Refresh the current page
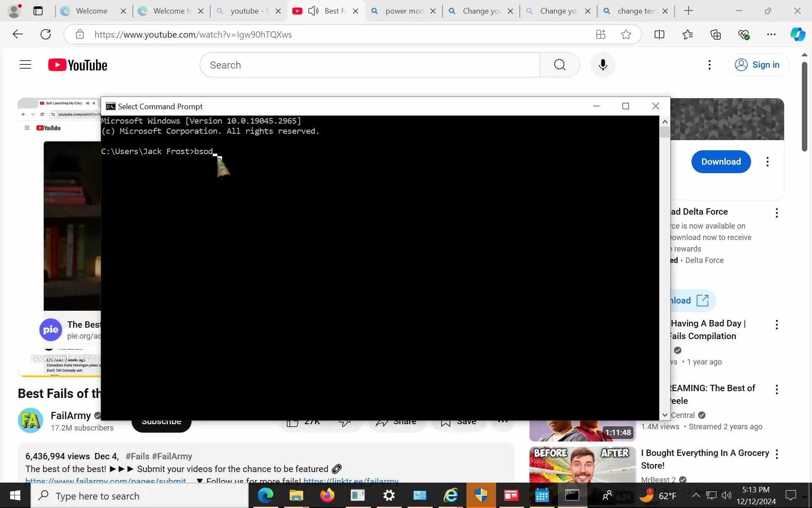The image size is (812, 508). [x=46, y=35]
